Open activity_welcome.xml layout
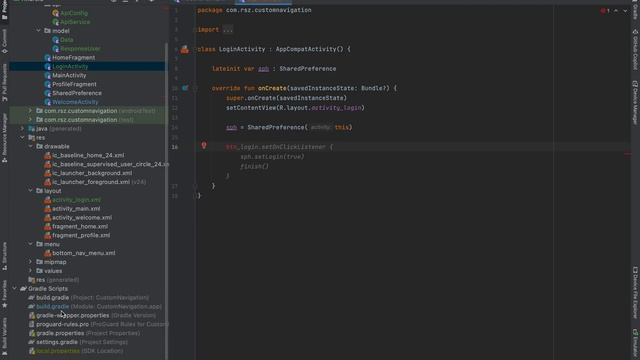 tap(82, 218)
